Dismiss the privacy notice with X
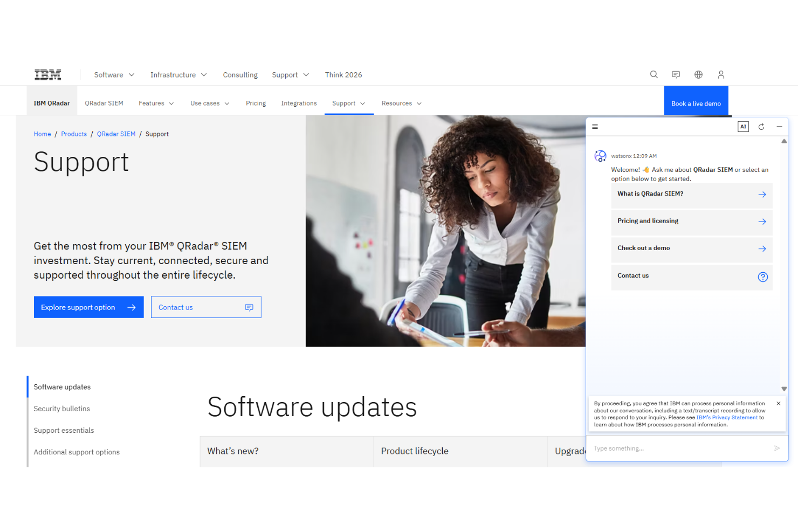The image size is (798, 532). (x=779, y=403)
